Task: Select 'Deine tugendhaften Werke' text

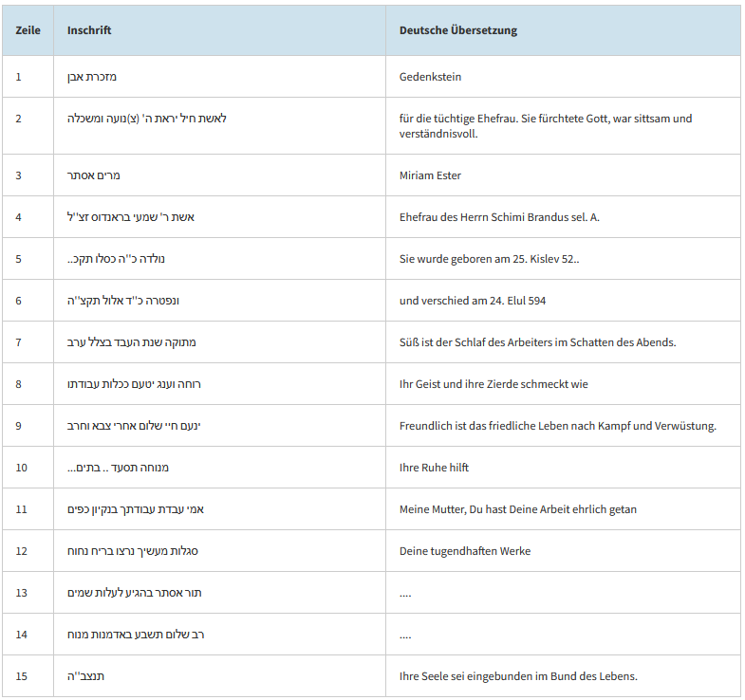Action: pos(464,551)
